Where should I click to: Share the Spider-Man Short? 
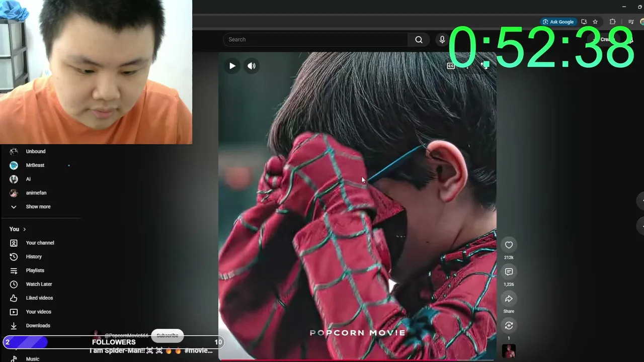509,299
